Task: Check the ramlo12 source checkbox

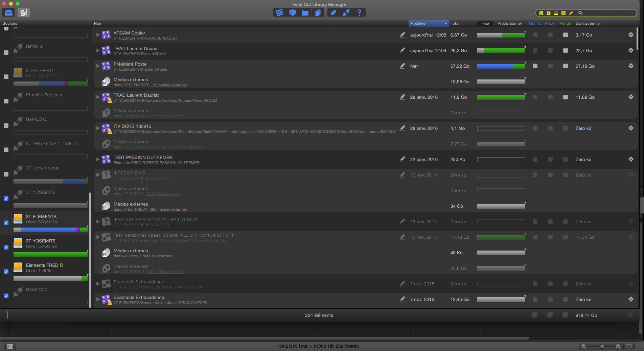Action: (6, 52)
